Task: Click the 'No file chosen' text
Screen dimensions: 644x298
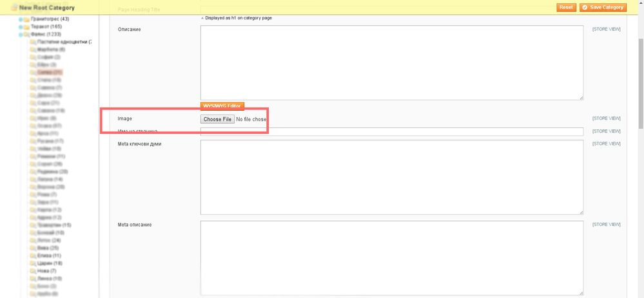Action: (251, 119)
